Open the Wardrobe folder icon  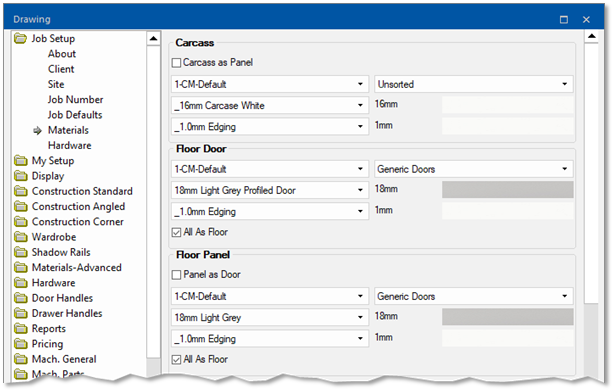tap(20, 237)
